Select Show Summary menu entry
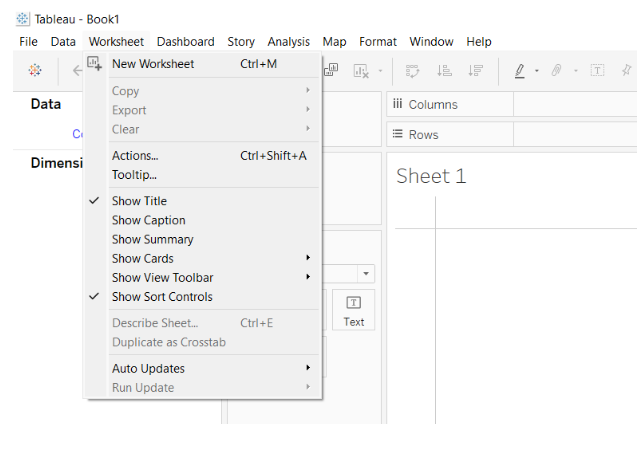The width and height of the screenshot is (641, 462). 152,239
